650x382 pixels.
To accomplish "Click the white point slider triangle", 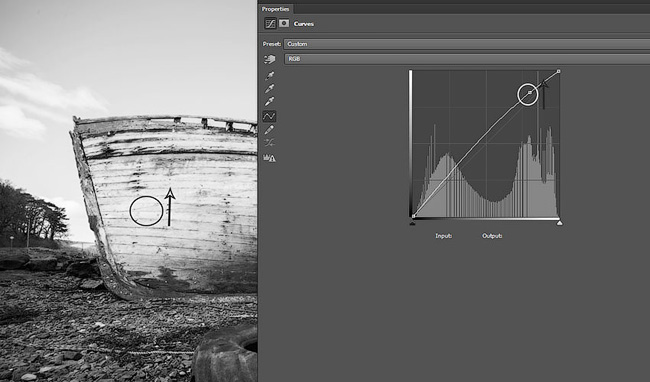I will point(560,223).
